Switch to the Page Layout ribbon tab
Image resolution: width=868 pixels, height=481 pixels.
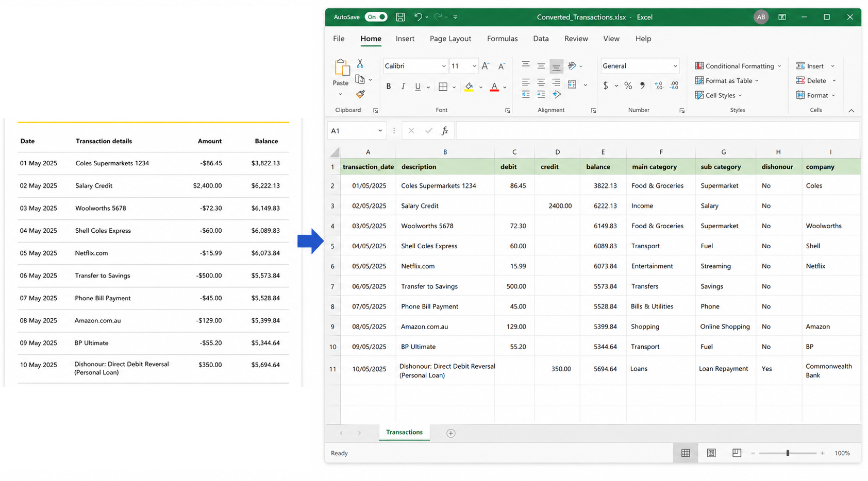pyautogui.click(x=450, y=39)
